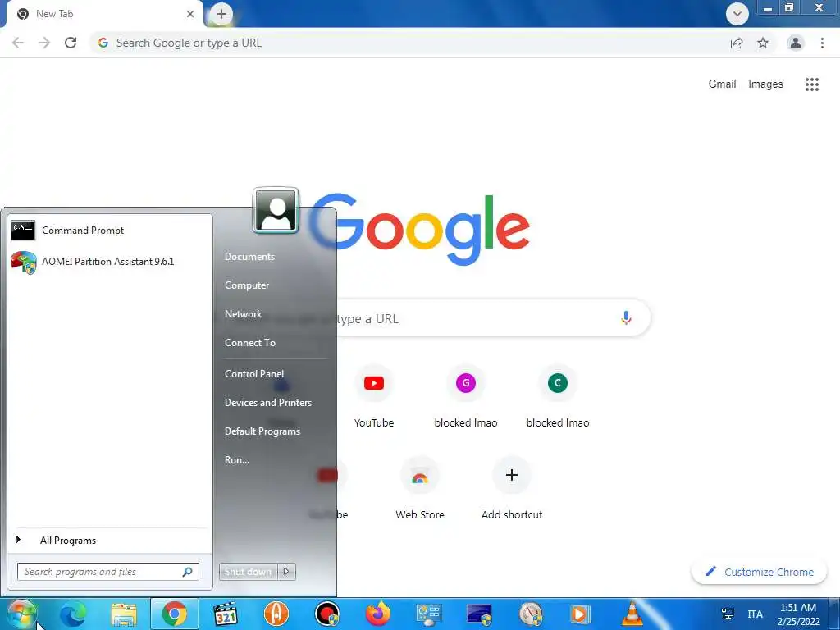
Task: Close the New Tab tab
Action: pyautogui.click(x=190, y=14)
